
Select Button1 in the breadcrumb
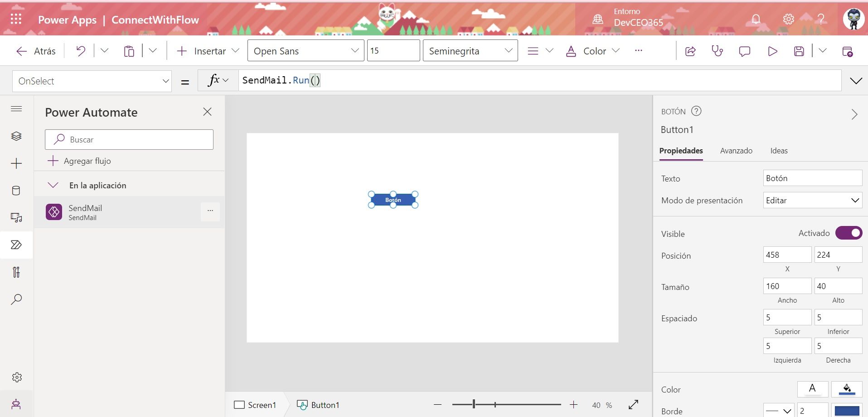pyautogui.click(x=318, y=405)
